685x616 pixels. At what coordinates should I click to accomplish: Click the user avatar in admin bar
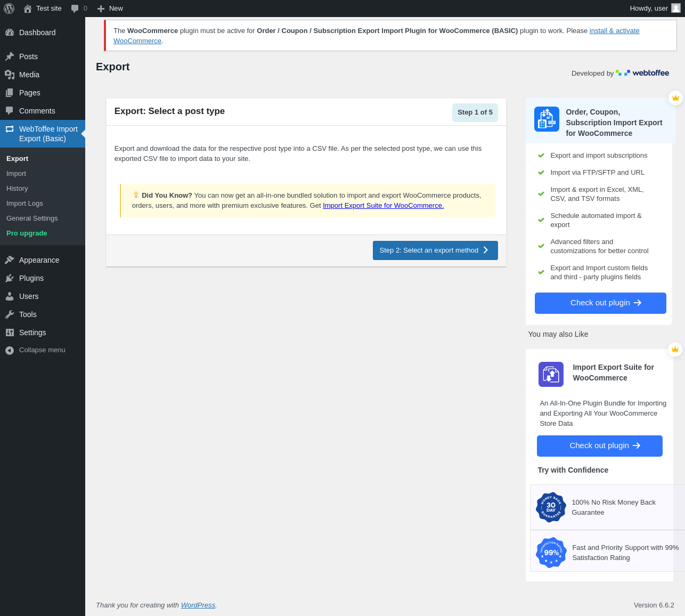point(676,8)
